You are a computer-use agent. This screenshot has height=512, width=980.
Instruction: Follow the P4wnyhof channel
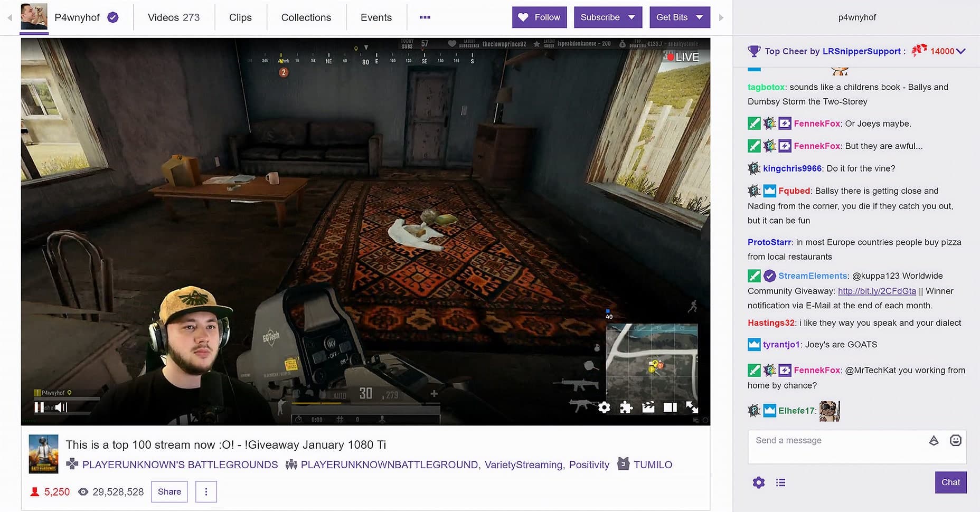(539, 17)
